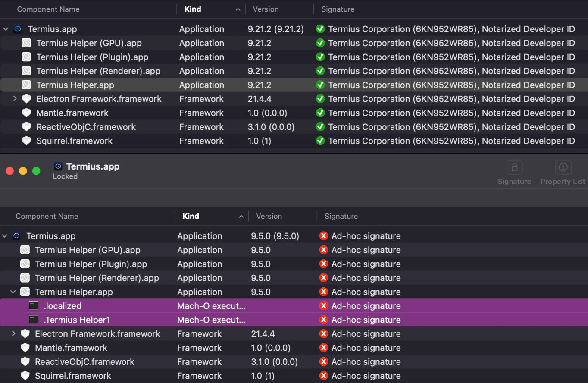
Task: Expand Electron Framework.framework in the lower list
Action: [13, 333]
